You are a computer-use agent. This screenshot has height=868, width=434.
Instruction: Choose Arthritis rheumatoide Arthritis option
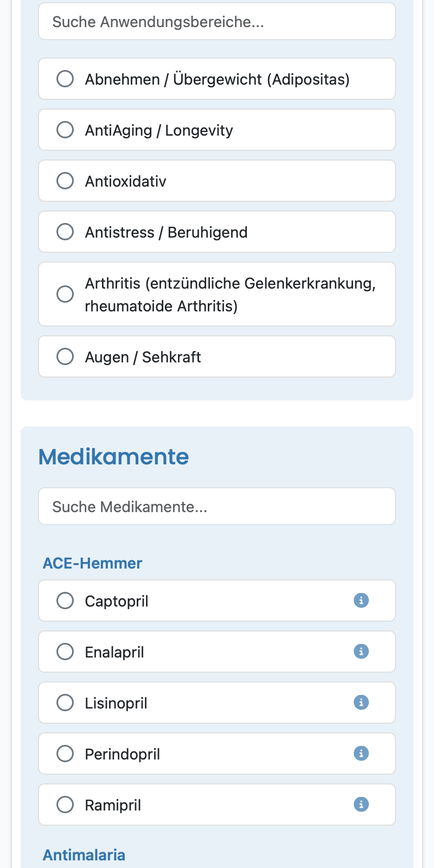(x=65, y=294)
